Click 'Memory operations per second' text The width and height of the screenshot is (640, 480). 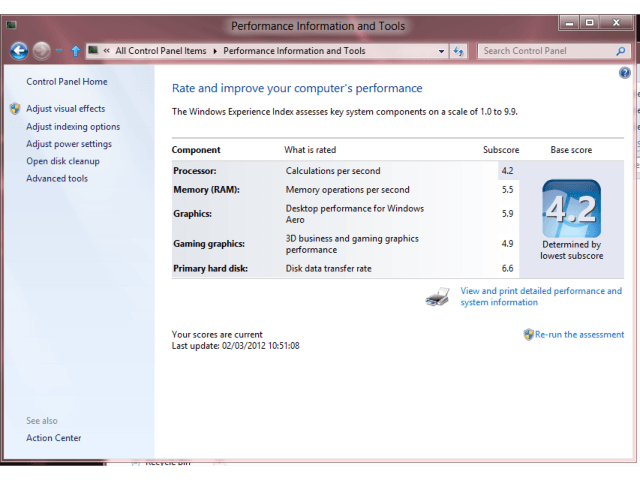[x=347, y=190]
